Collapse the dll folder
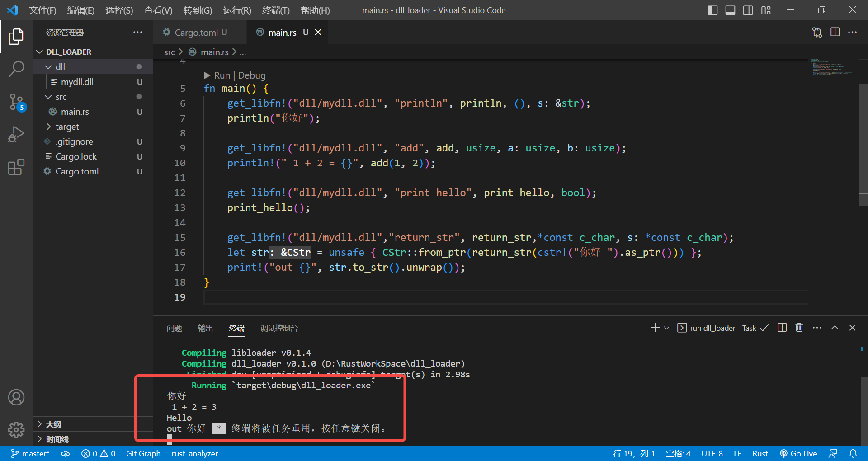The image size is (868, 461). 48,67
